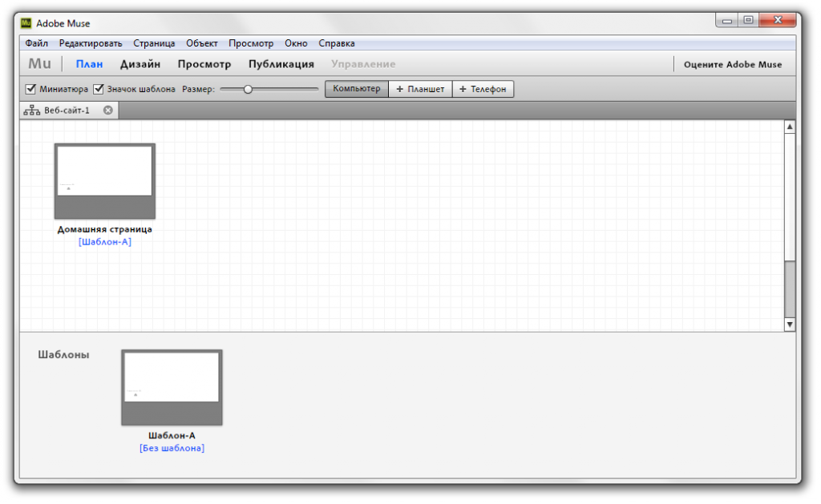Image resolution: width=821 pixels, height=504 pixels.
Task: Select the Компьютер layout button
Action: click(357, 89)
